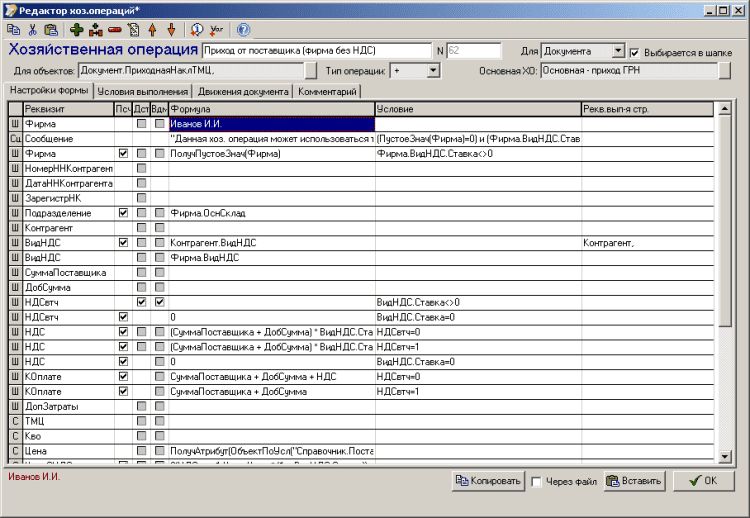Click the Var toolbar icon
This screenshot has width=750, height=518.
pyautogui.click(x=216, y=30)
